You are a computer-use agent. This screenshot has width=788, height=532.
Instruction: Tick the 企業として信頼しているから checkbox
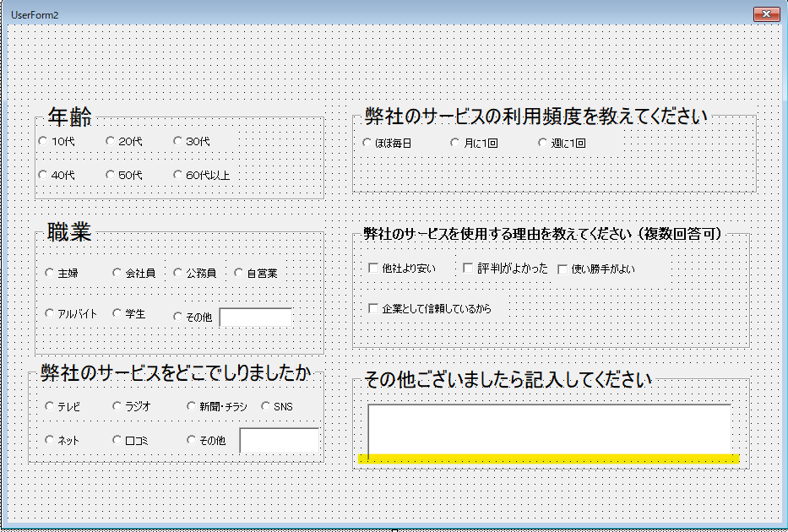pos(372,307)
